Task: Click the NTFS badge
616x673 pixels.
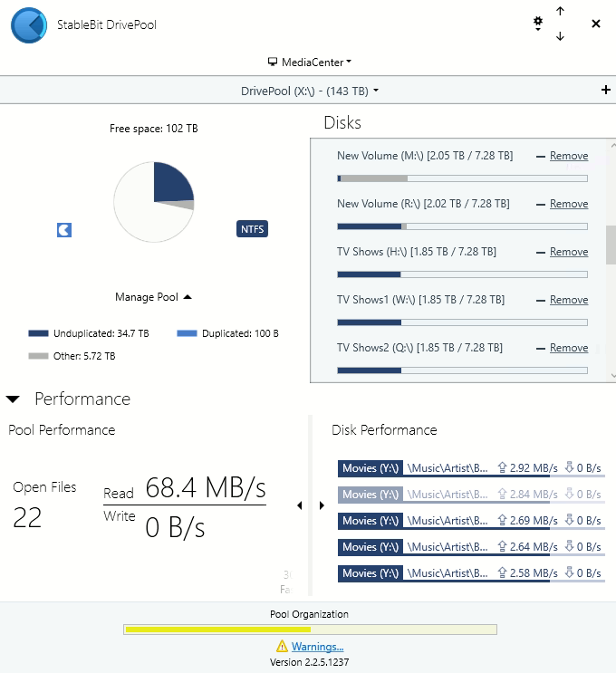Action: [x=252, y=229]
